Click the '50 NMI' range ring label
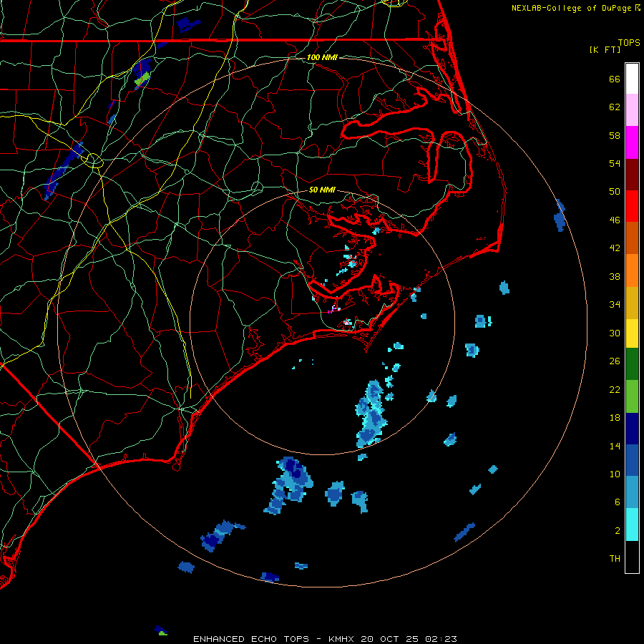The height and width of the screenshot is (644, 644). click(322, 190)
